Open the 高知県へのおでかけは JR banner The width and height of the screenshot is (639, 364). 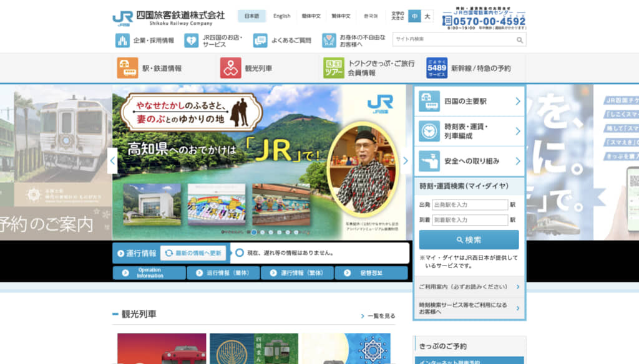coord(259,162)
